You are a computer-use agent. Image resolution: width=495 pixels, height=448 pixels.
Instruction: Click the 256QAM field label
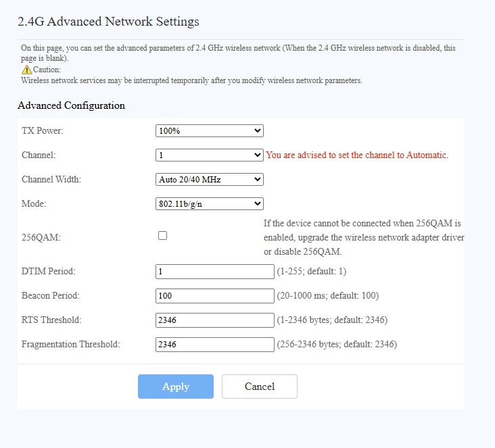point(40,236)
